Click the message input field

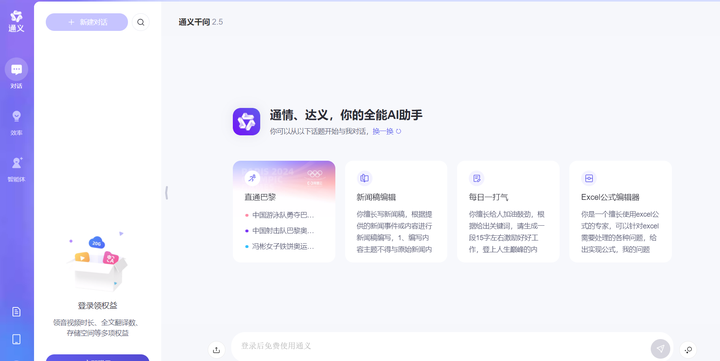441,346
